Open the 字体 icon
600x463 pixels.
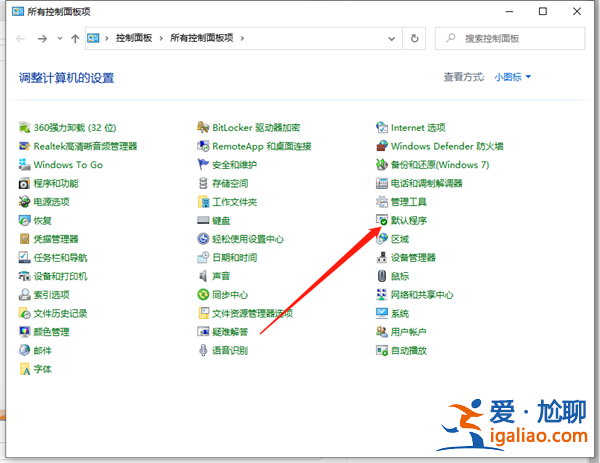point(24,369)
